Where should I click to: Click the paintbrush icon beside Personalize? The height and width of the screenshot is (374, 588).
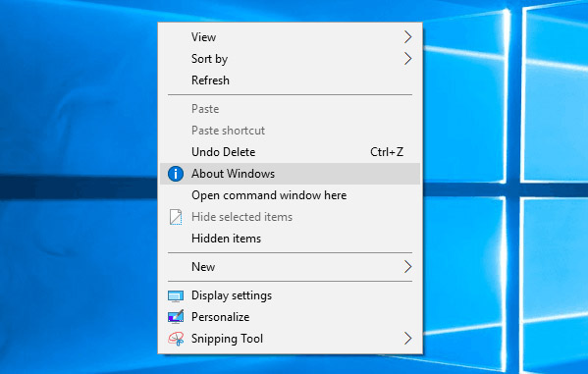(x=176, y=317)
